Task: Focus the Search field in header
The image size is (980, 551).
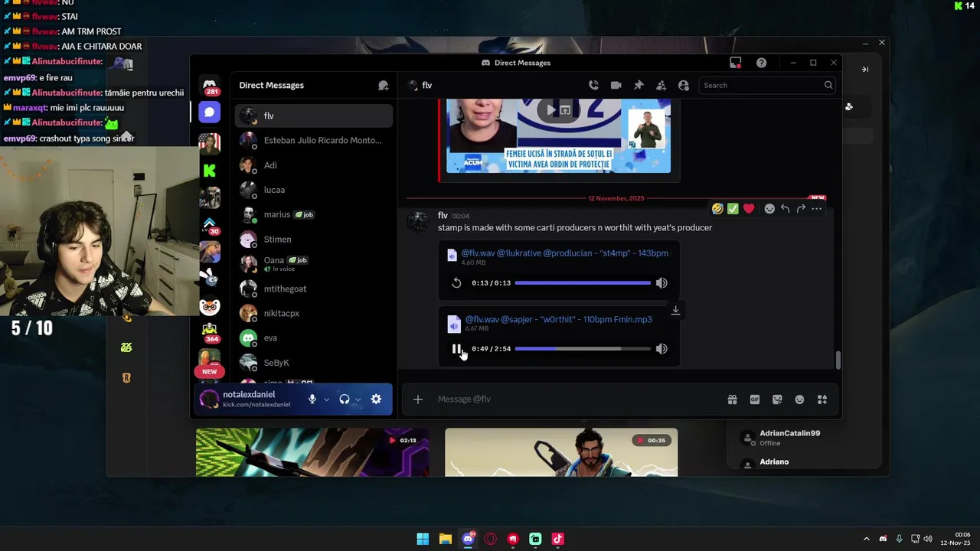Action: [766, 86]
